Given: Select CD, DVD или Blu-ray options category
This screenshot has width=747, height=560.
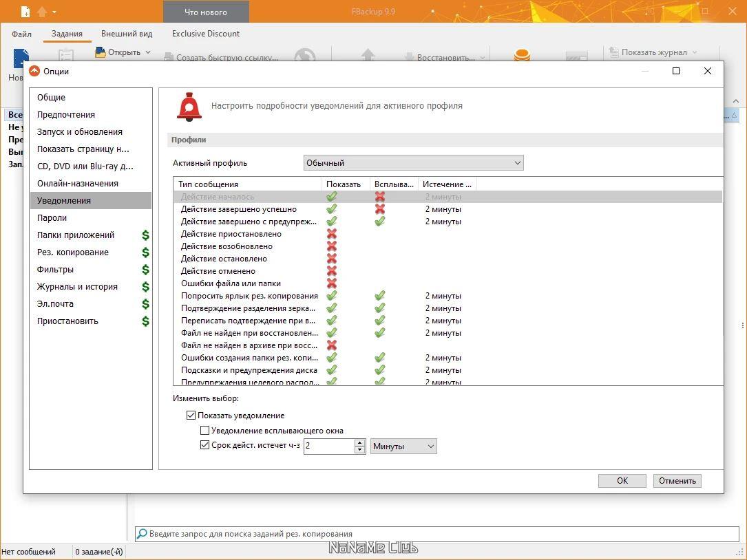Looking at the screenshot, I should pos(90,166).
